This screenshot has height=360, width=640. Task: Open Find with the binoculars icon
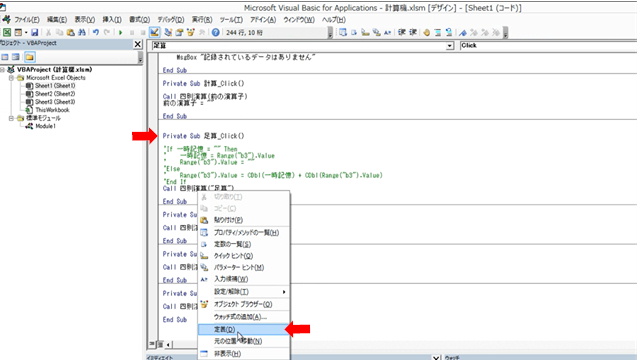82,32
